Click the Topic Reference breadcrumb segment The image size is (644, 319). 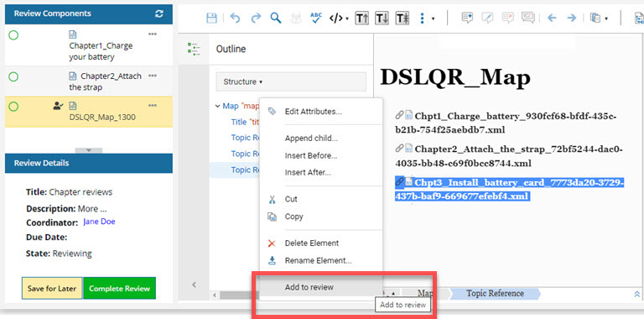click(495, 294)
